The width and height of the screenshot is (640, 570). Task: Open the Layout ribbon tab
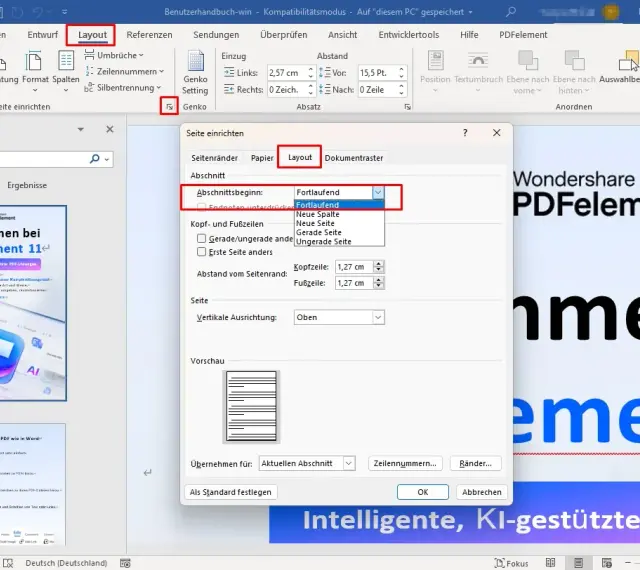click(x=92, y=35)
